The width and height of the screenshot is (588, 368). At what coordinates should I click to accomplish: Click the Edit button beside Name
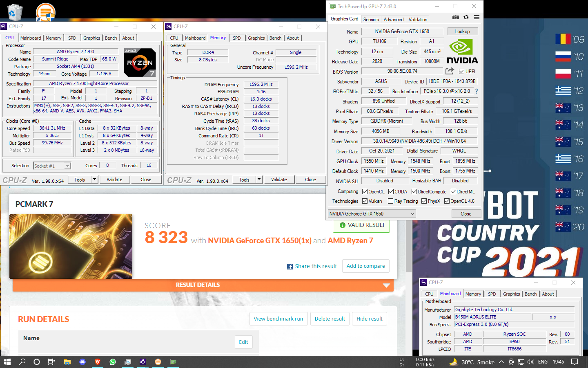tap(244, 342)
